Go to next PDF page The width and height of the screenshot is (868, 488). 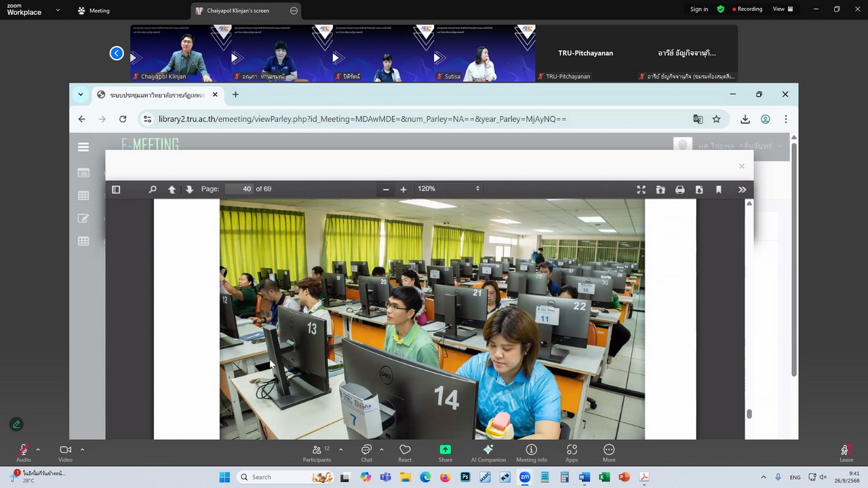pos(189,189)
